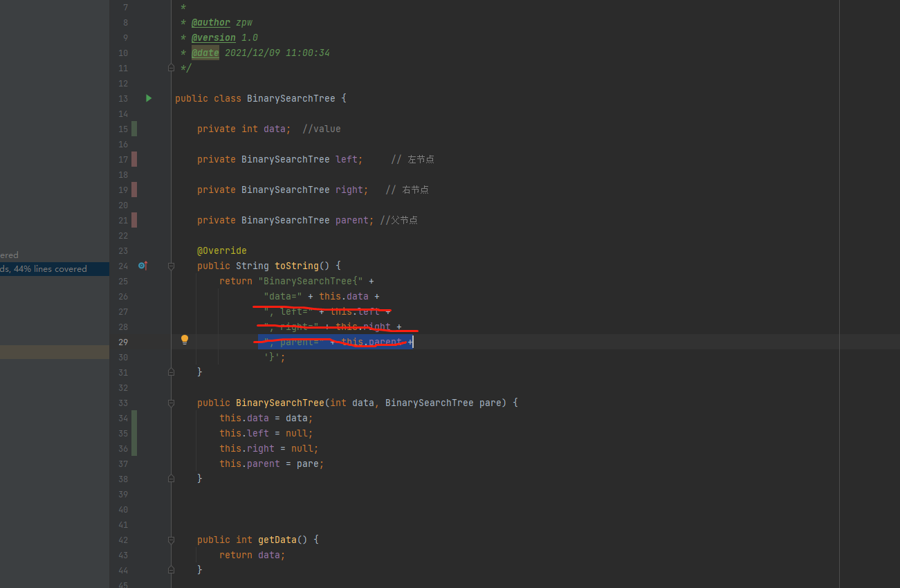Click the field name 'left' on line 17

pos(347,159)
